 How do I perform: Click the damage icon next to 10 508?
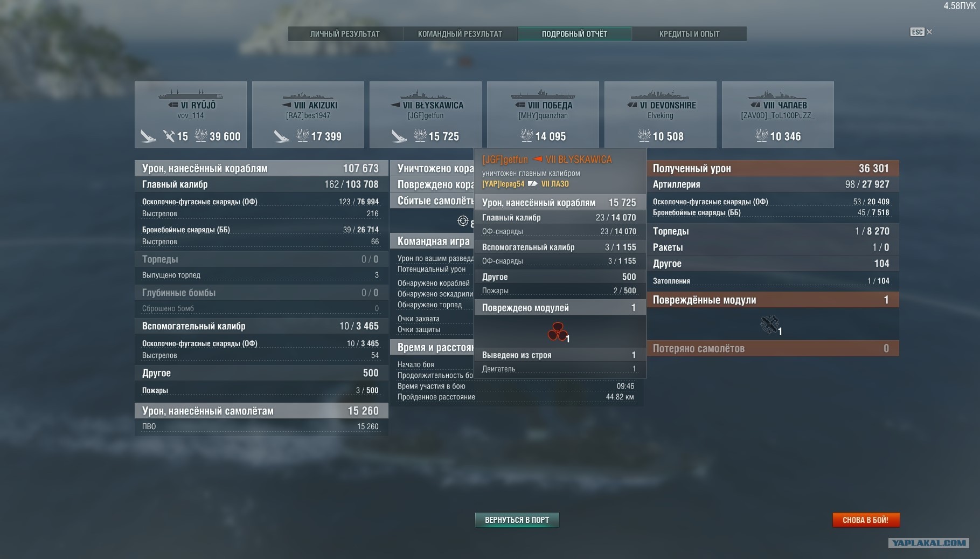(x=644, y=136)
